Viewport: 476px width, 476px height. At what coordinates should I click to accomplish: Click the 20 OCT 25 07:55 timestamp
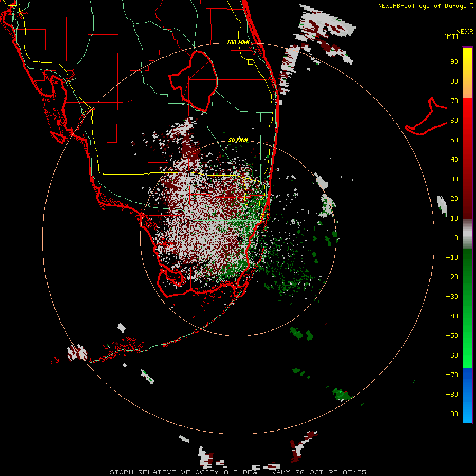coord(331,472)
